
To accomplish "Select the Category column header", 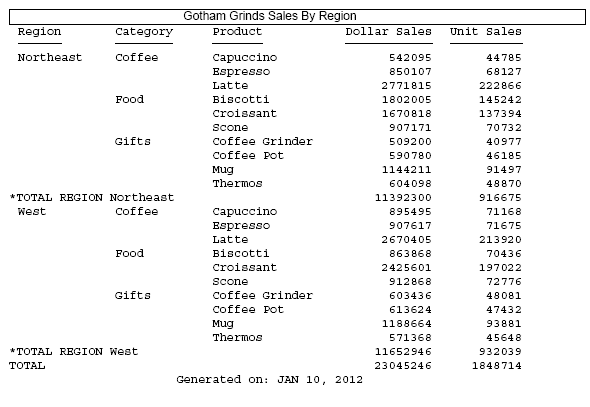I will click(144, 32).
